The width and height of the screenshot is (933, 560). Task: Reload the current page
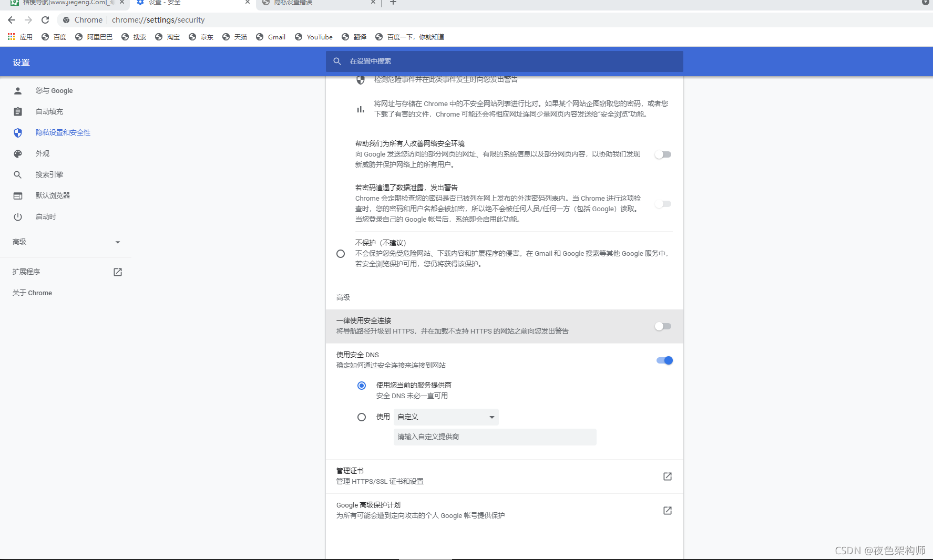pyautogui.click(x=45, y=20)
